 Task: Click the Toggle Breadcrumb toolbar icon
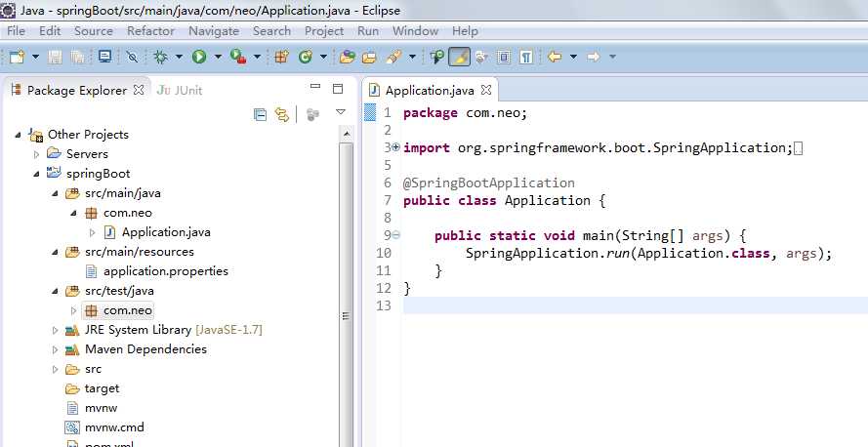click(x=436, y=57)
